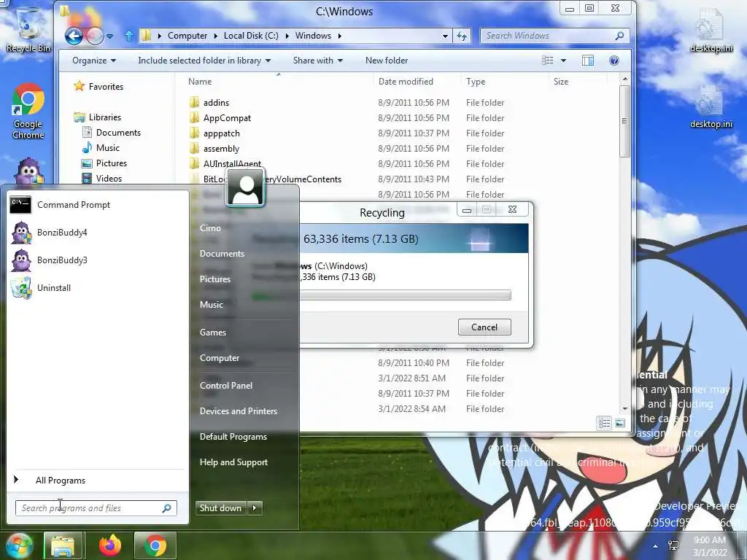Switch to details view at Explorer's bottom corner
Viewport: 747px width, 560px height.
click(604, 423)
